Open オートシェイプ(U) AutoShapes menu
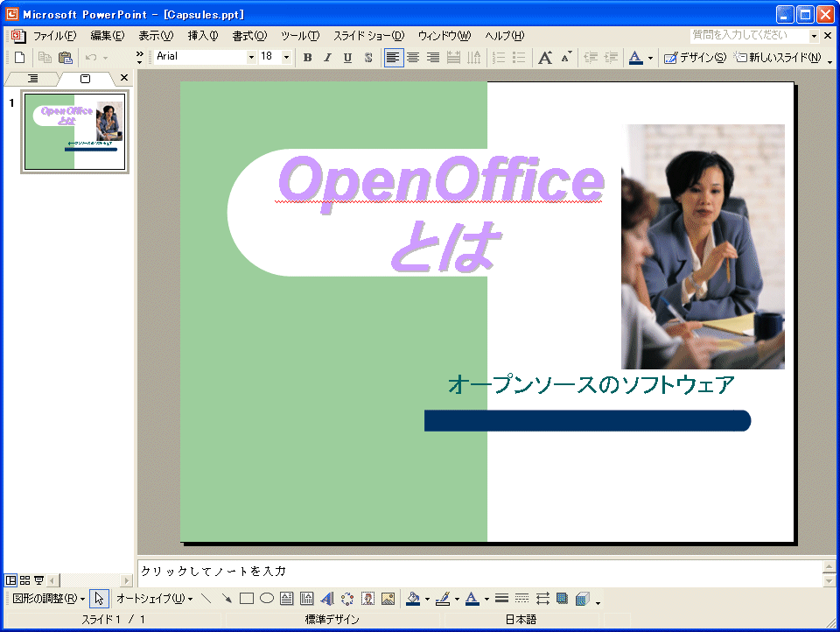 [x=154, y=598]
